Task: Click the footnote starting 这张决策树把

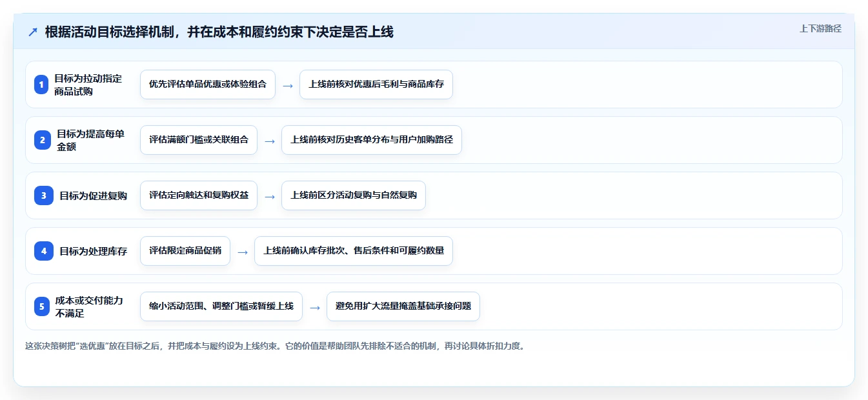Action: click(x=276, y=346)
